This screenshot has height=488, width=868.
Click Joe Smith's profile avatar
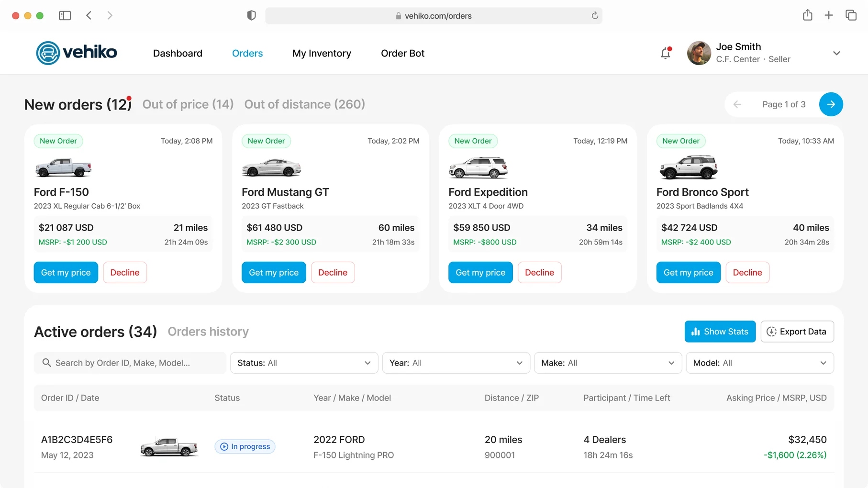[x=699, y=53]
